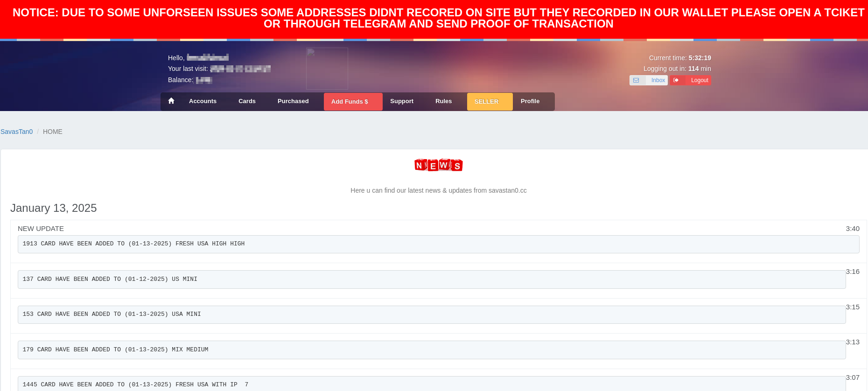868x391 pixels.
Task: Go to the Purchased page
Action: 293,101
